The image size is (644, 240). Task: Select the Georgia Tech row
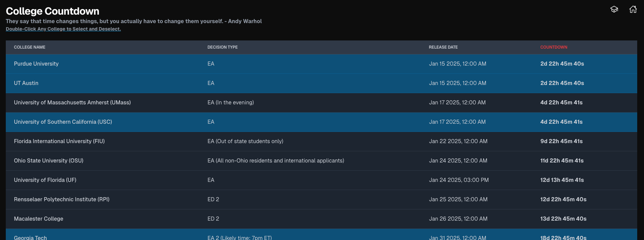click(x=30, y=237)
